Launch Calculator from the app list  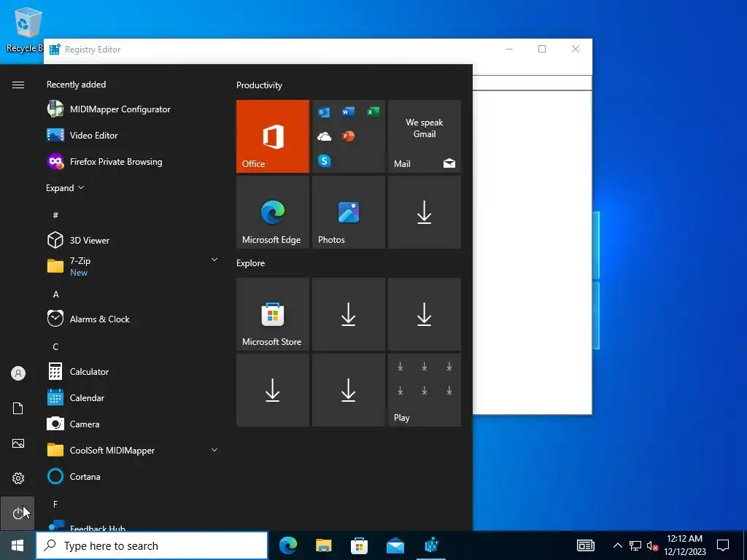coord(133,371)
